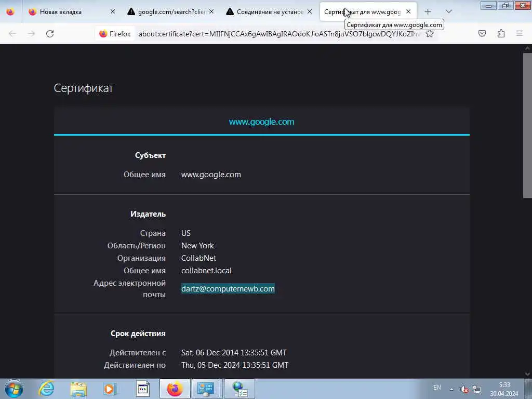Open the clock showing 5:33

tap(504, 389)
